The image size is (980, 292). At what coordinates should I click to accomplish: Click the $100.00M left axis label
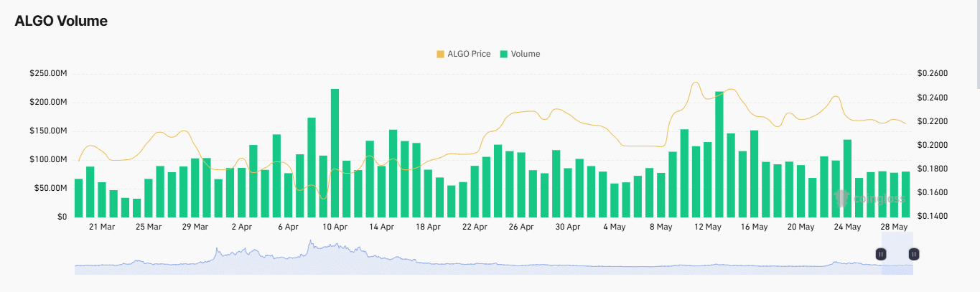pyautogui.click(x=48, y=159)
